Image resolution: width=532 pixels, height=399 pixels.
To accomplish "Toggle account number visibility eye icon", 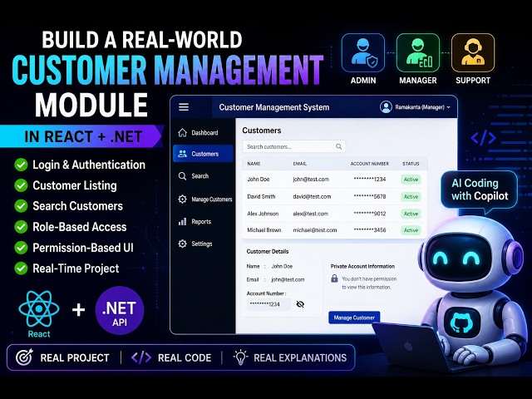I will coord(300,304).
